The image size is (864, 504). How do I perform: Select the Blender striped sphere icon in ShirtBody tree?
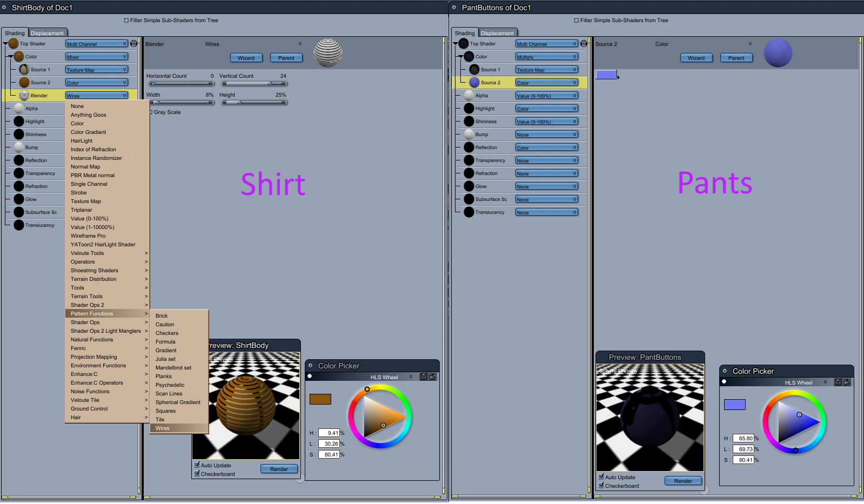click(24, 95)
